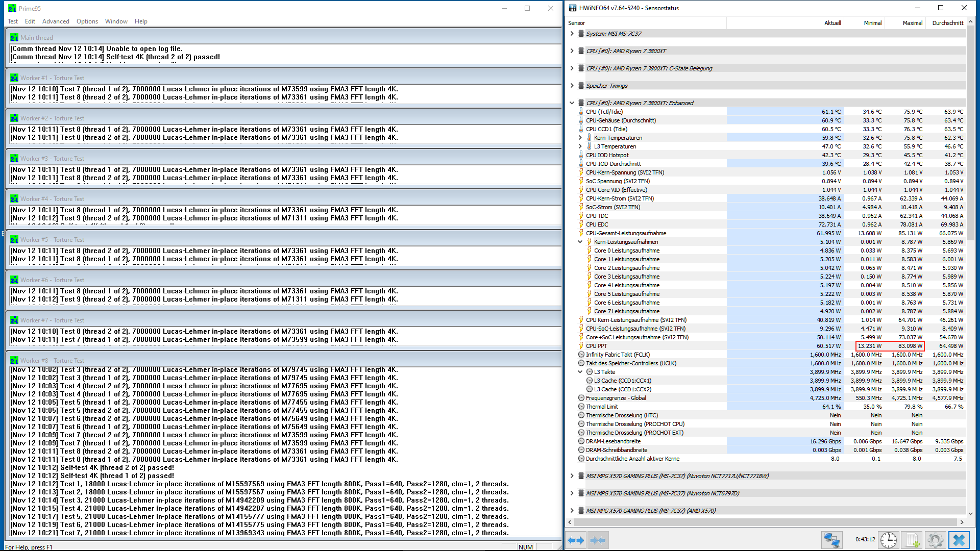Screen dimensions: 980x551
Task: Select the CPU PPT sensor row
Action: coord(597,346)
